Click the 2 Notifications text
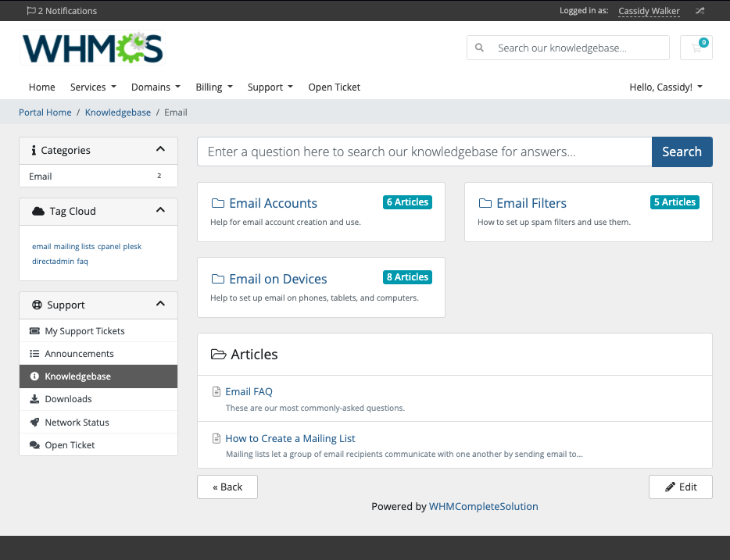730x560 pixels. coord(67,11)
